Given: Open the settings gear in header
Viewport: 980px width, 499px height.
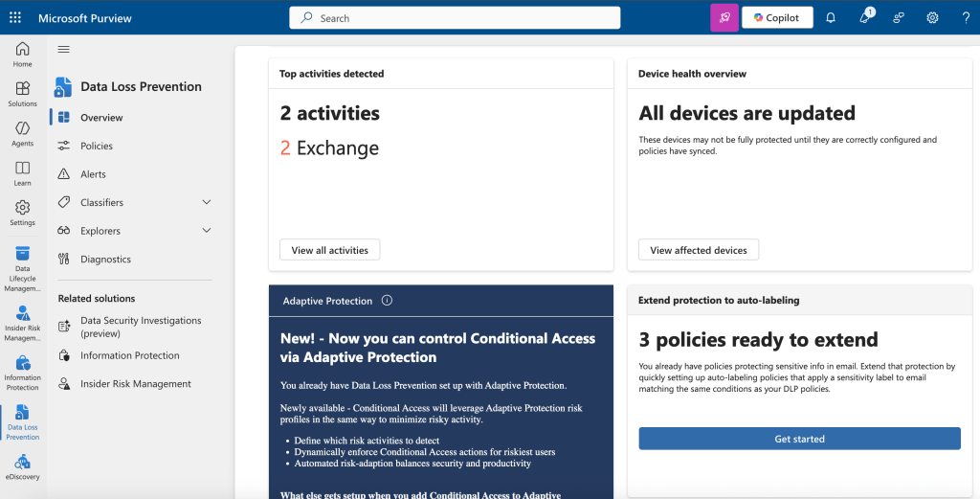Looking at the screenshot, I should click(932, 17).
